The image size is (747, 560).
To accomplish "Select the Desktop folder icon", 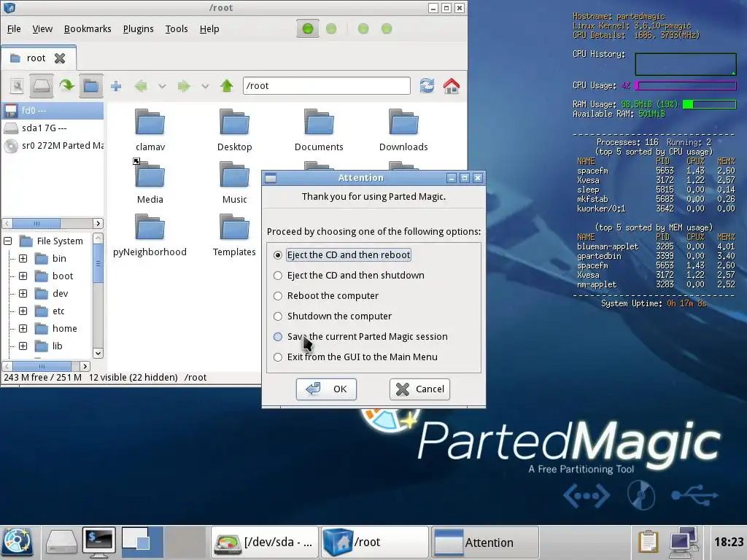I will 234,122.
